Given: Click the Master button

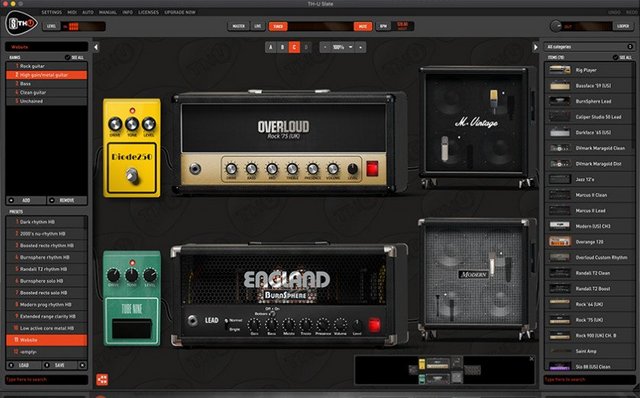Looking at the screenshot, I should [239, 26].
